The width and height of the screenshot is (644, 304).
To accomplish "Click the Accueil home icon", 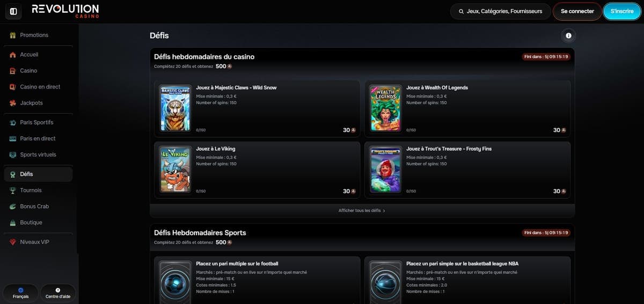I will [x=13, y=55].
